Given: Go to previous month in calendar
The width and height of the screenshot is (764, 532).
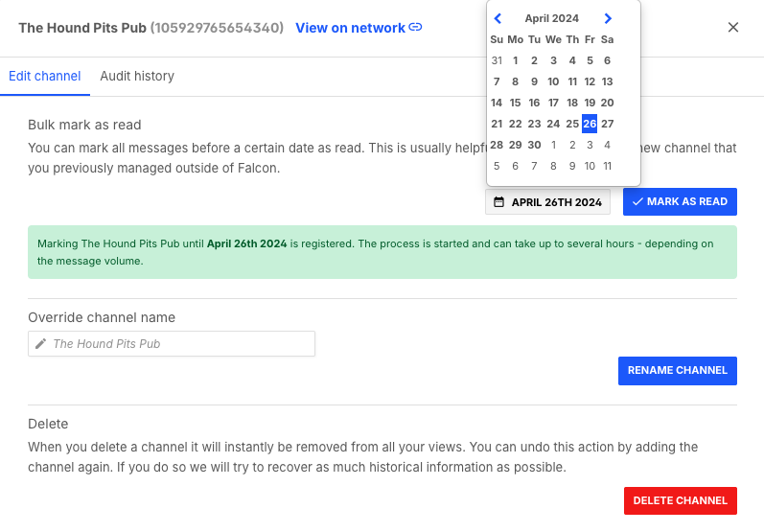Looking at the screenshot, I should 498,18.
